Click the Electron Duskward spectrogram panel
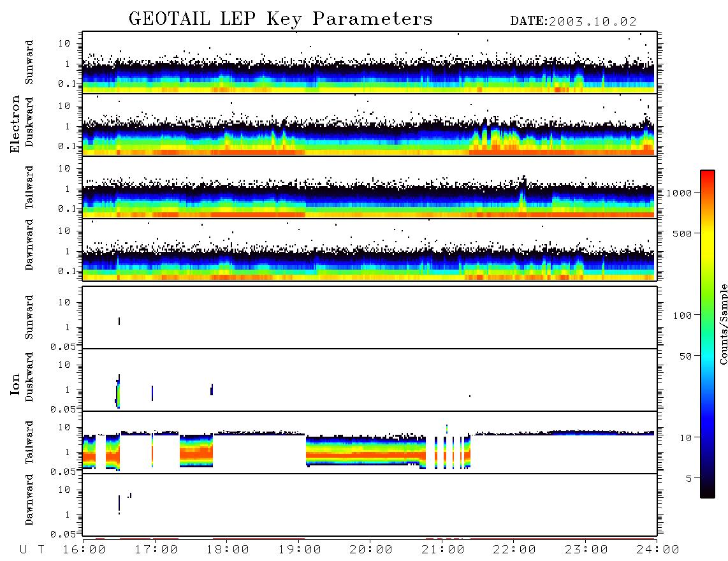This screenshot has width=728, height=561. coord(370,125)
